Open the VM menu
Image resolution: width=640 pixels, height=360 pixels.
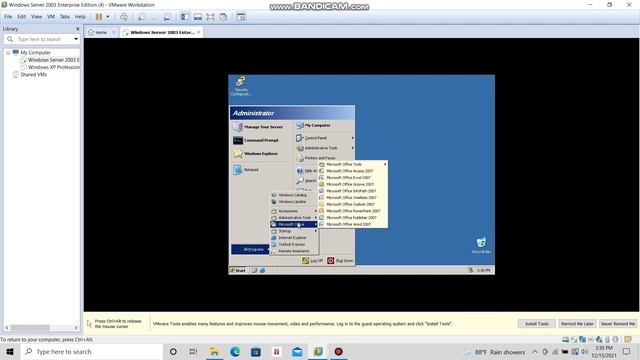point(51,17)
